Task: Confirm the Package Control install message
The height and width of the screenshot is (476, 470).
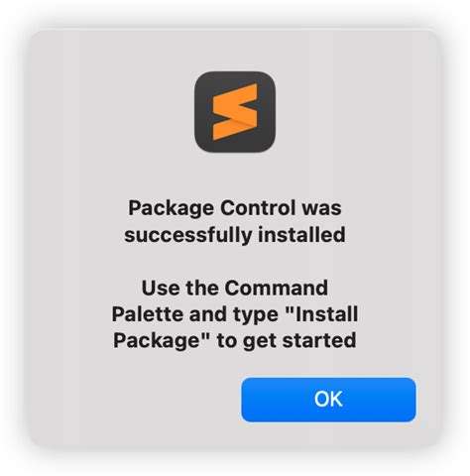Action: click(328, 400)
